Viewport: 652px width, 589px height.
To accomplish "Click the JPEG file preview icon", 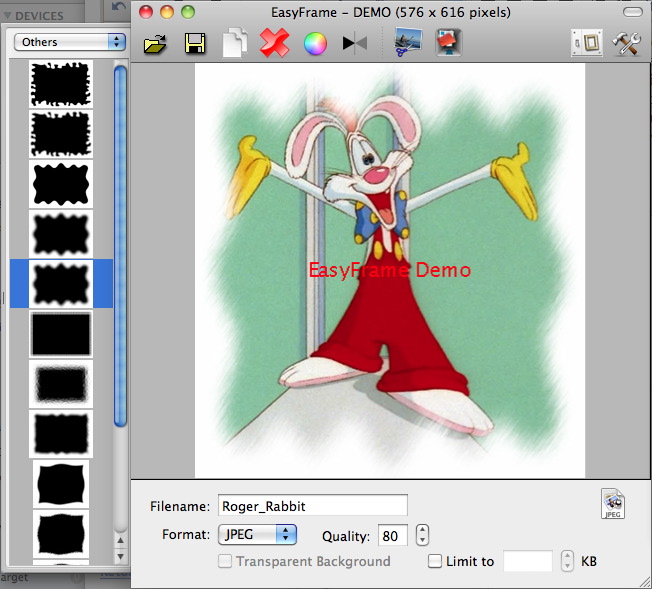I will click(x=613, y=504).
